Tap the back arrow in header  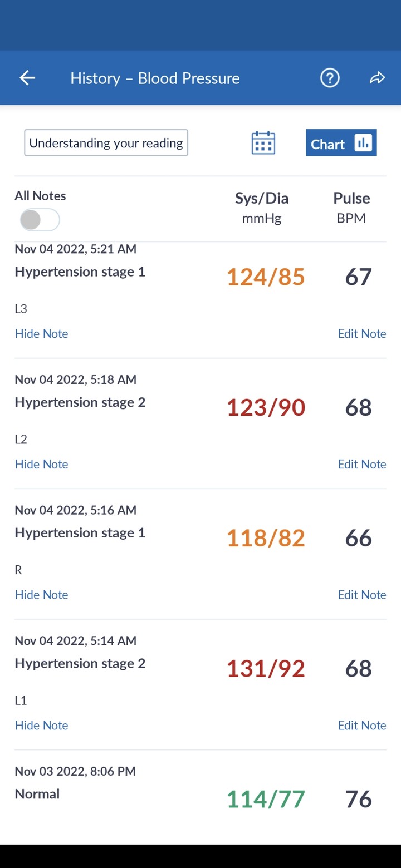click(27, 78)
